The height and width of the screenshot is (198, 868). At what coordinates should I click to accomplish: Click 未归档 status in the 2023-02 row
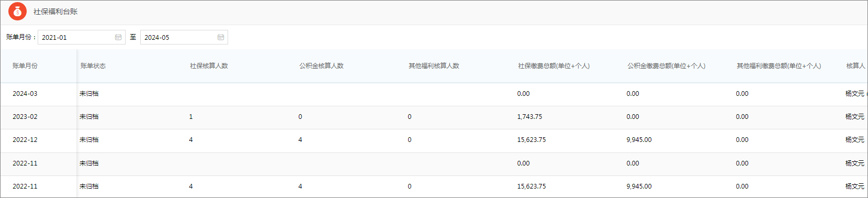(89, 117)
